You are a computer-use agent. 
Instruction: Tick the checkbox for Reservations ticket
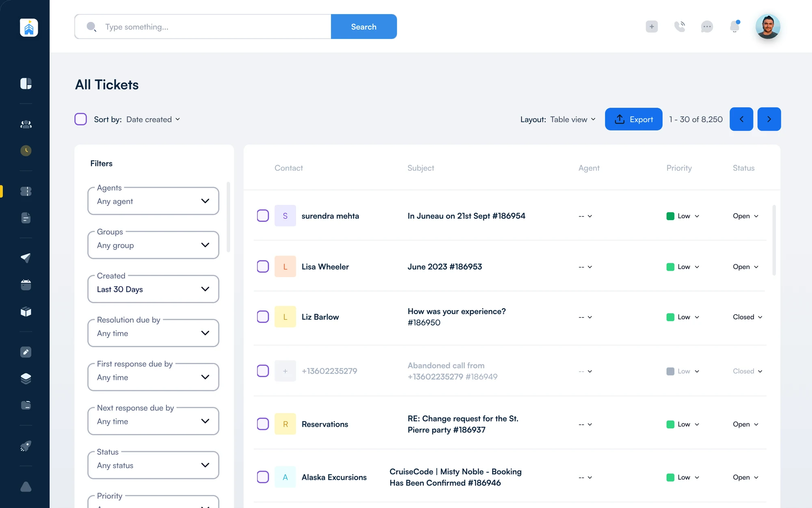coord(263,424)
